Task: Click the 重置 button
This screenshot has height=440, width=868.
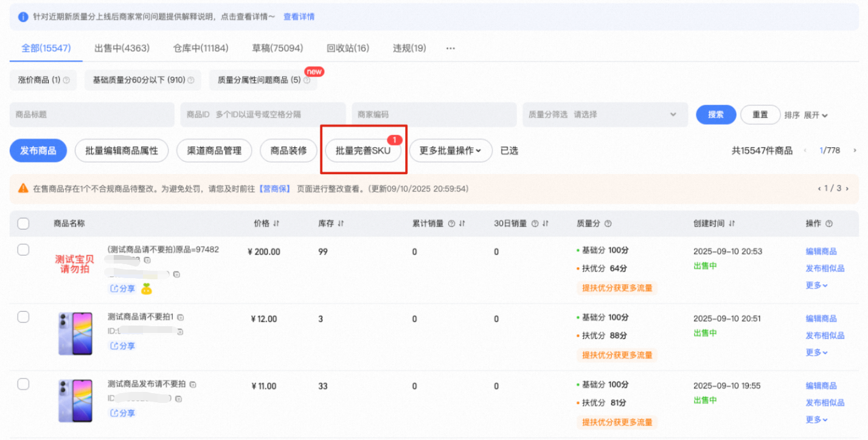Action: click(760, 114)
